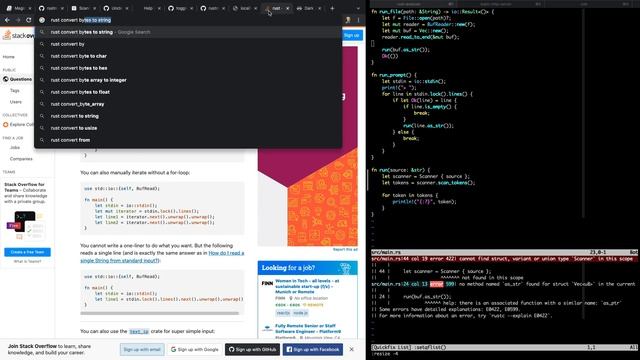640x360 pixels.
Task: Select suggestion 'rust convert to string'
Action: point(188,116)
